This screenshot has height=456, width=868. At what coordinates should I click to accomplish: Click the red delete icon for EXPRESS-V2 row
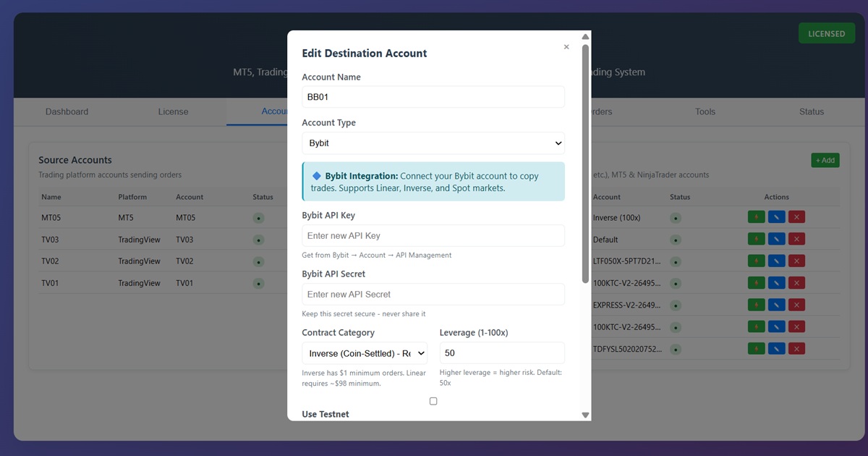click(x=796, y=305)
